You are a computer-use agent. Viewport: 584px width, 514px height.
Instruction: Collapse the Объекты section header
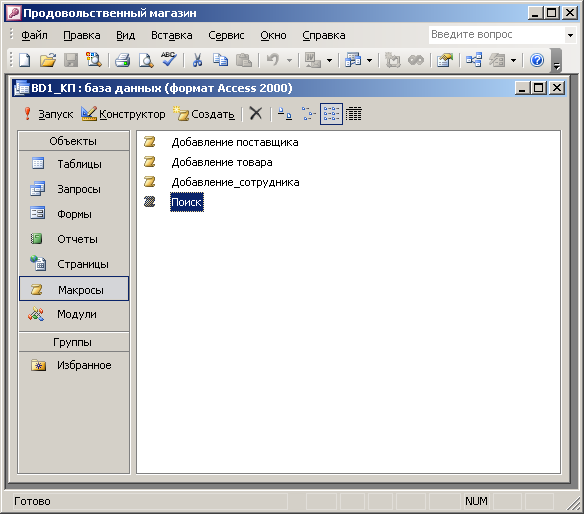tap(74, 141)
